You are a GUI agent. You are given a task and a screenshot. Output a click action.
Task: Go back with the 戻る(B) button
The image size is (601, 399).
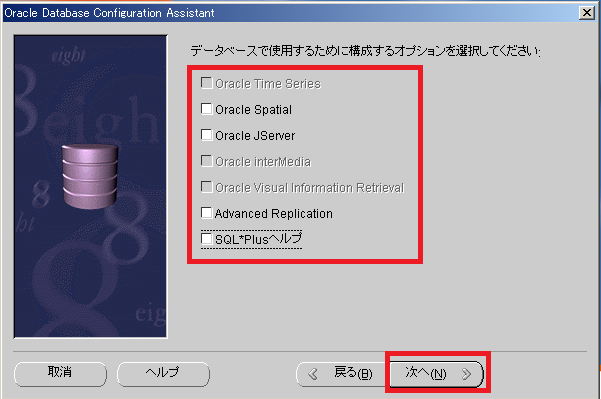point(342,373)
